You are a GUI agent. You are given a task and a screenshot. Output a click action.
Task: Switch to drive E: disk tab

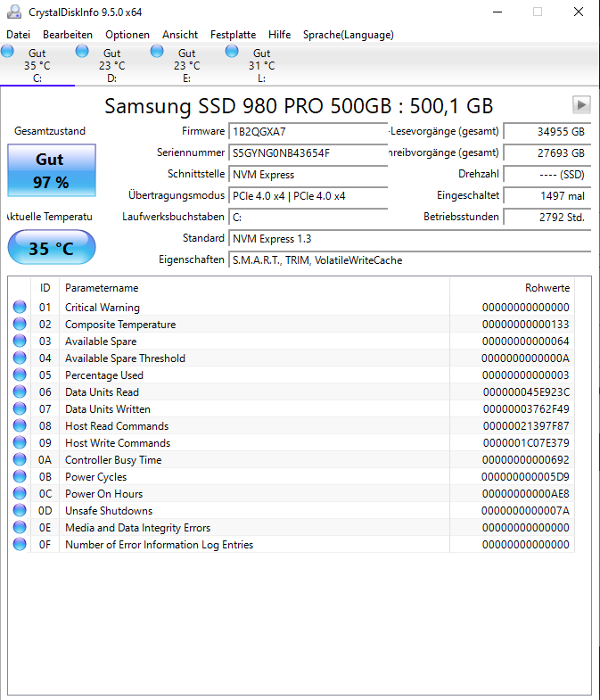pos(187,65)
